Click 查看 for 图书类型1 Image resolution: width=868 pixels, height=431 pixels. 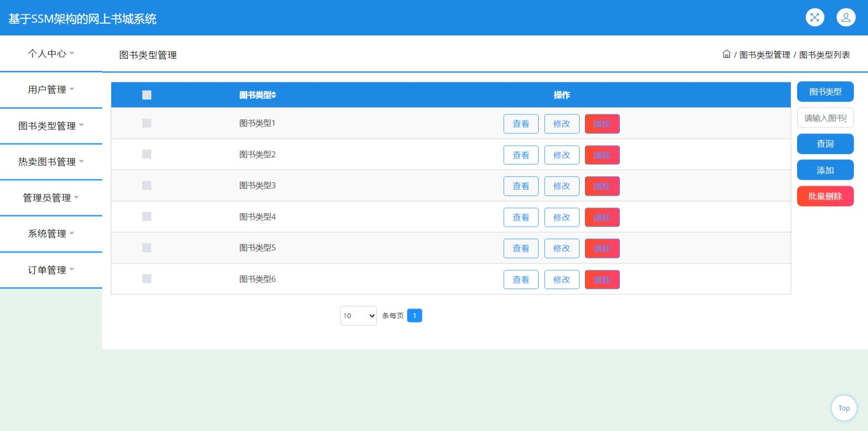point(521,124)
